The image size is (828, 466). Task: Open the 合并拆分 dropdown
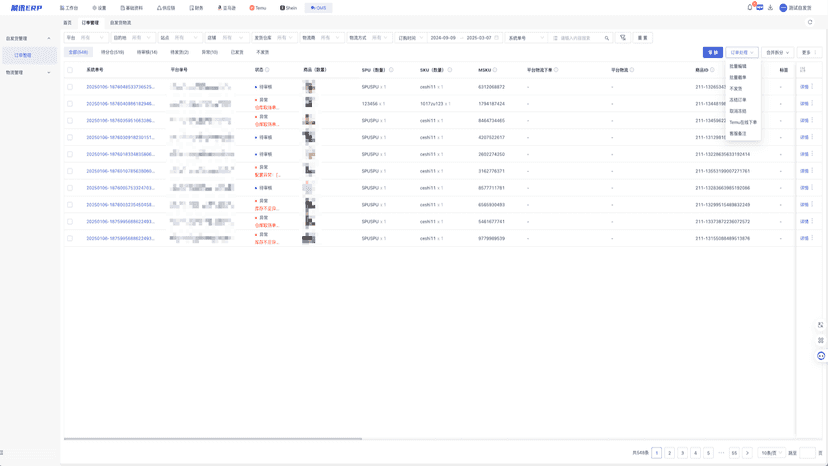coord(777,52)
